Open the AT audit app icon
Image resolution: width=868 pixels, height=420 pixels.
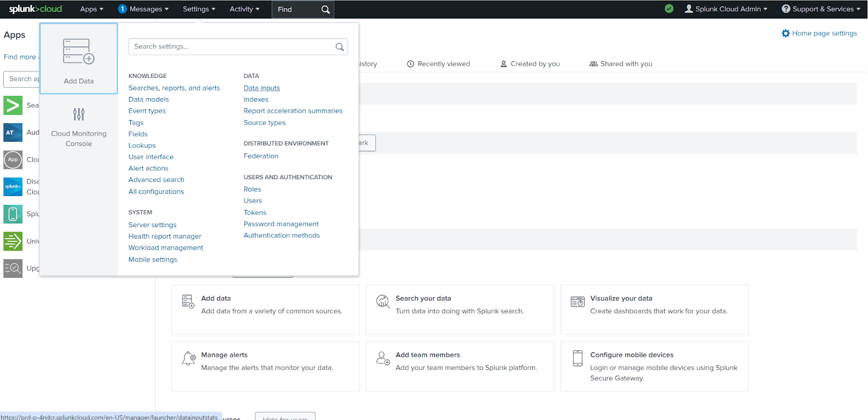pos(13,132)
